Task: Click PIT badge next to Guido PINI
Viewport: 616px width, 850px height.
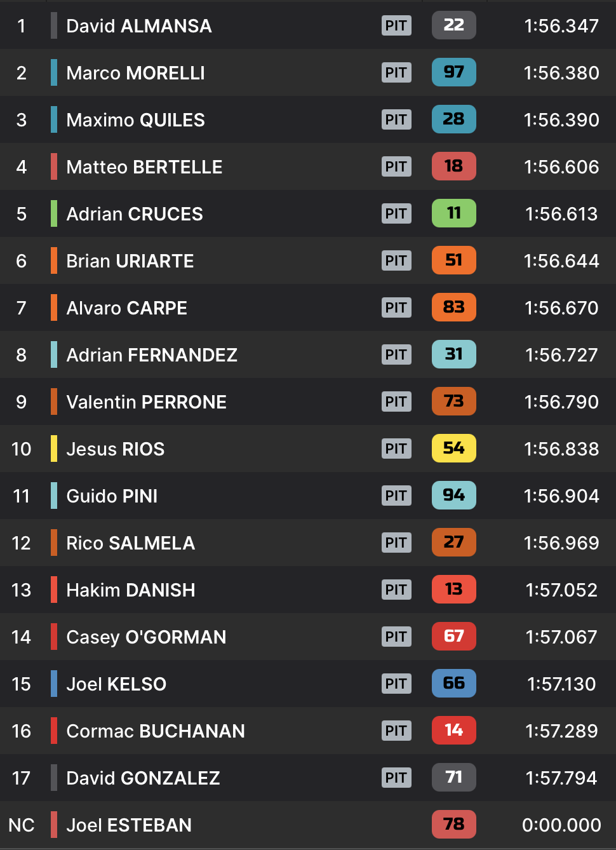Action: coord(396,496)
